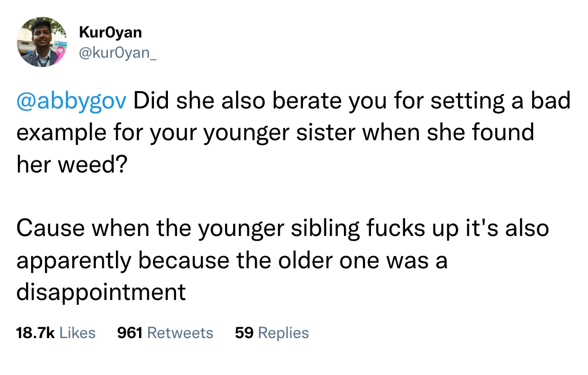View the 59 reply count
Viewport: 588px width, 375px height.
pyautogui.click(x=244, y=333)
